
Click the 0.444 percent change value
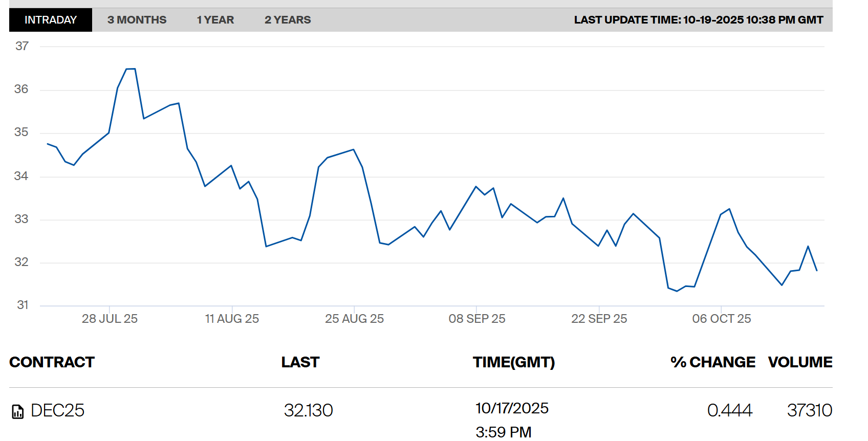(729, 410)
